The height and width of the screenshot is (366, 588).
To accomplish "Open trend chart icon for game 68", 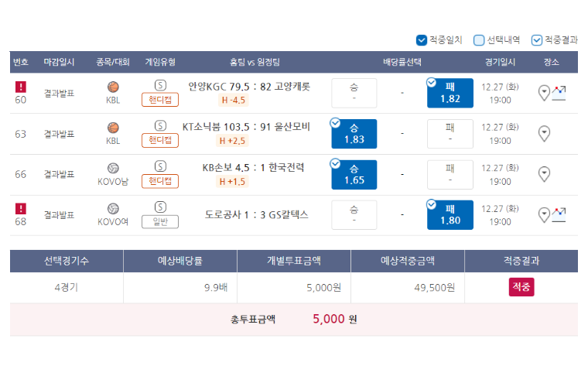I will 559,214.
